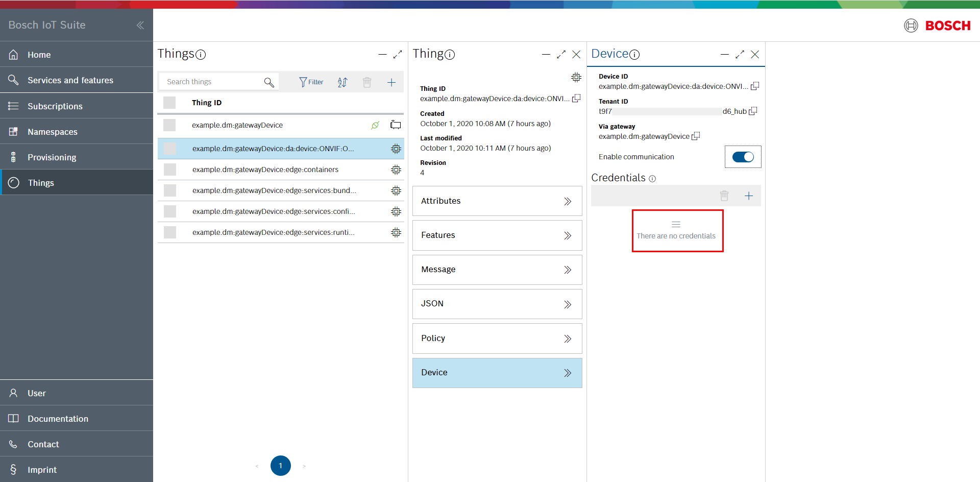Add a new thing with plus icon
The width and height of the screenshot is (980, 482).
391,82
